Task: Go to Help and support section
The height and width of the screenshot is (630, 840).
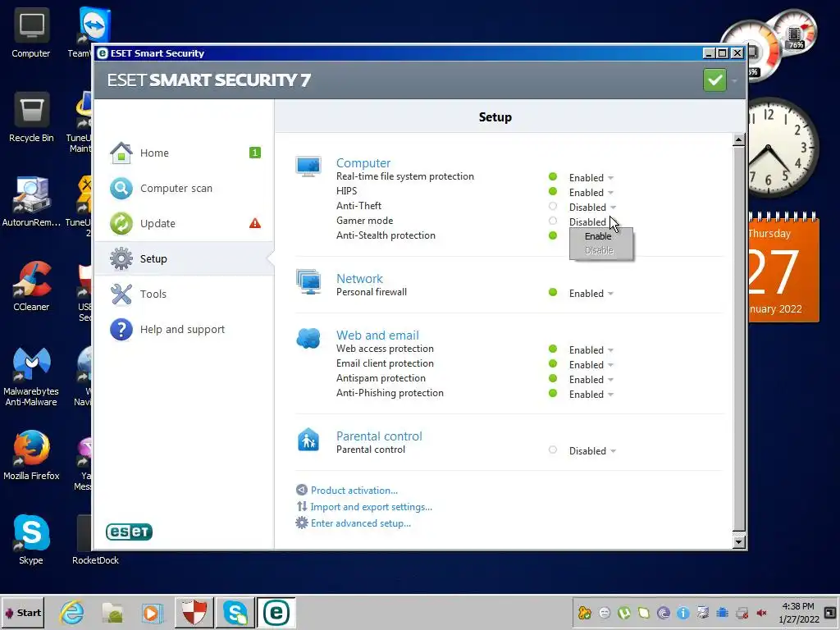Action: pos(185,330)
